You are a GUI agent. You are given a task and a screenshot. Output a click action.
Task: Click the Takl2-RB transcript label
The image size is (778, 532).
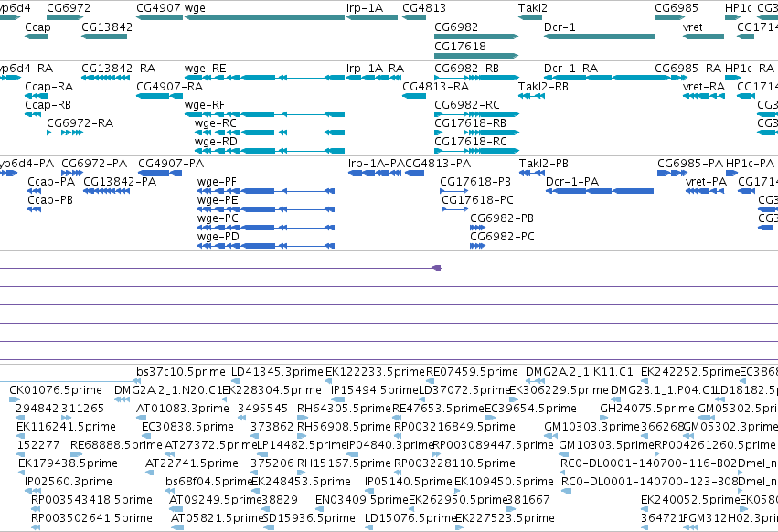click(x=543, y=86)
